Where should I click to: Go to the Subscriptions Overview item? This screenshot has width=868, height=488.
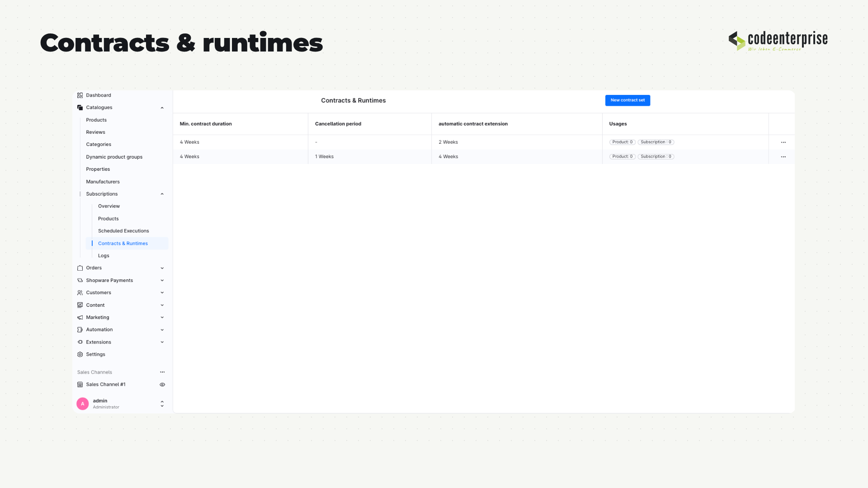(109, 206)
